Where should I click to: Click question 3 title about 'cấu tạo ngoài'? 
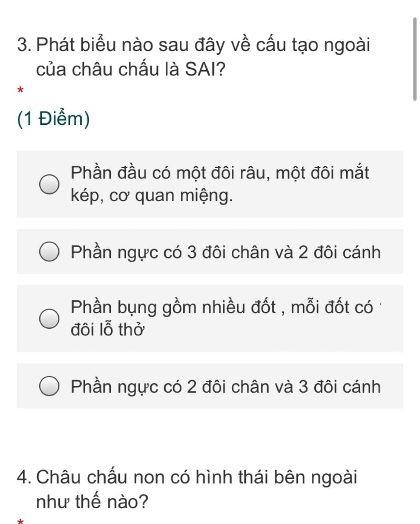pyautogui.click(x=194, y=57)
